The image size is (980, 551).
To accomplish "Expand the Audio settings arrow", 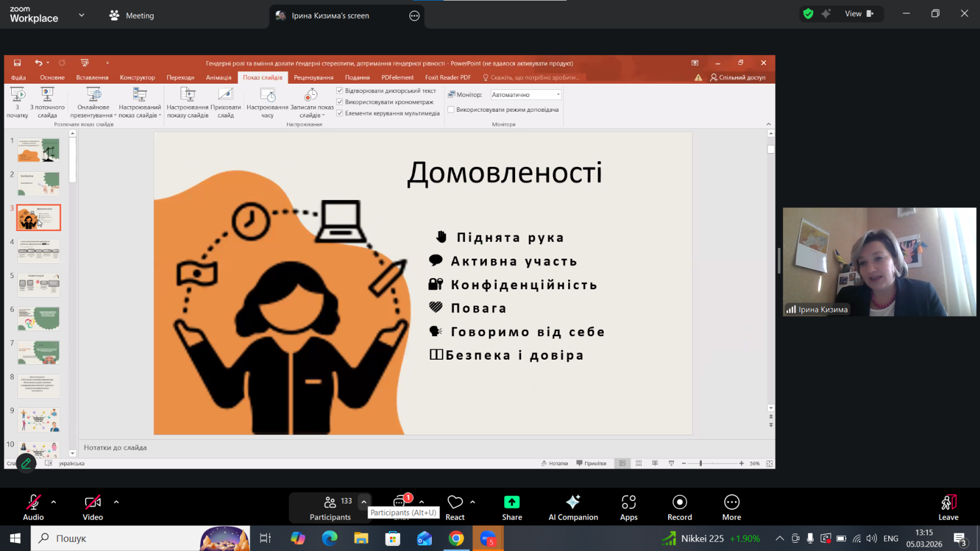I will pos(54,502).
